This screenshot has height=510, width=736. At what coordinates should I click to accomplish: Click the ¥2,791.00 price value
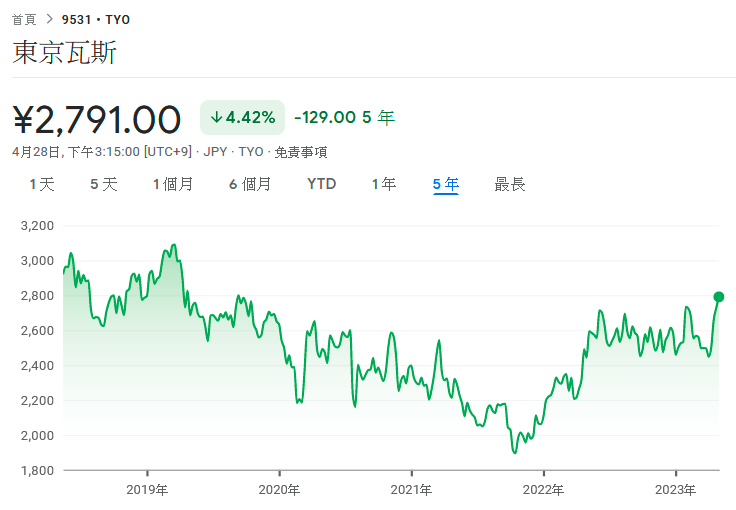[x=97, y=120]
